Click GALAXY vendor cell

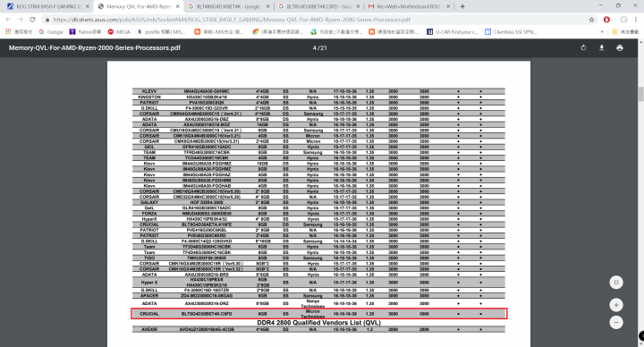coord(149,202)
